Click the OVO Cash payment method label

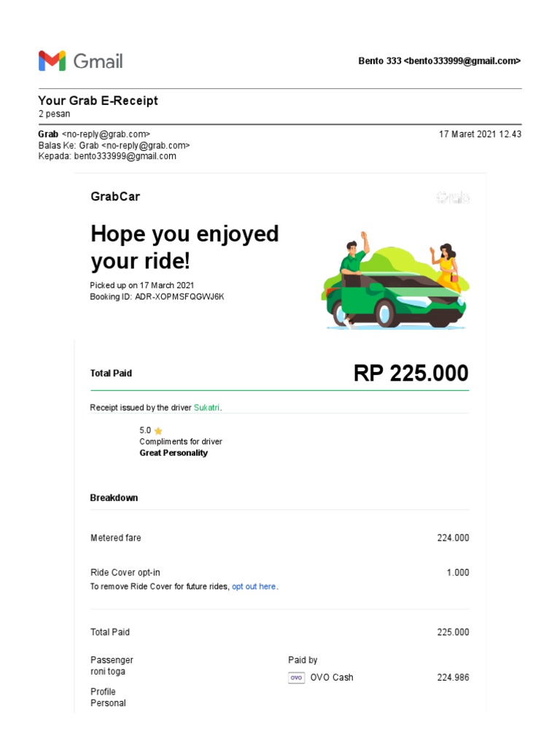coord(332,678)
